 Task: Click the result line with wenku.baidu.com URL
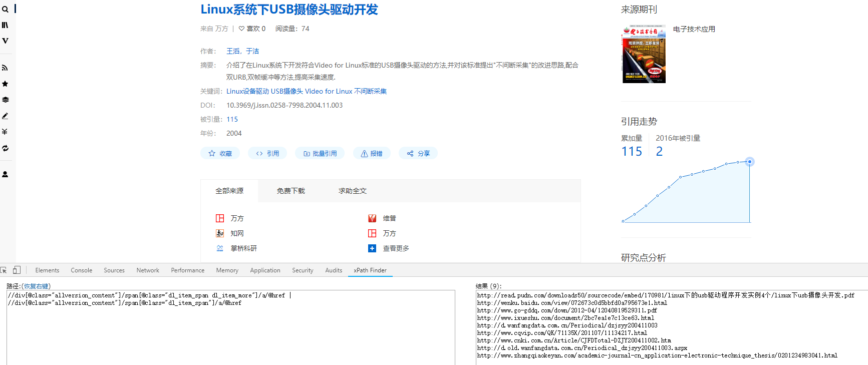572,303
